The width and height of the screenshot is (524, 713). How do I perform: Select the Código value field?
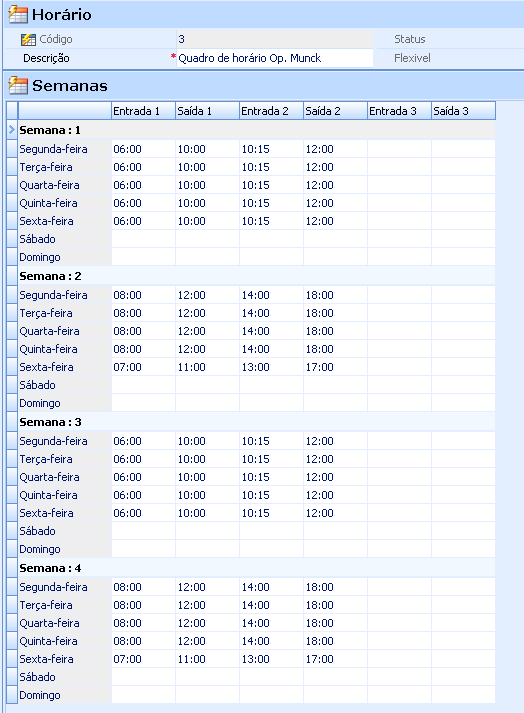click(x=275, y=39)
